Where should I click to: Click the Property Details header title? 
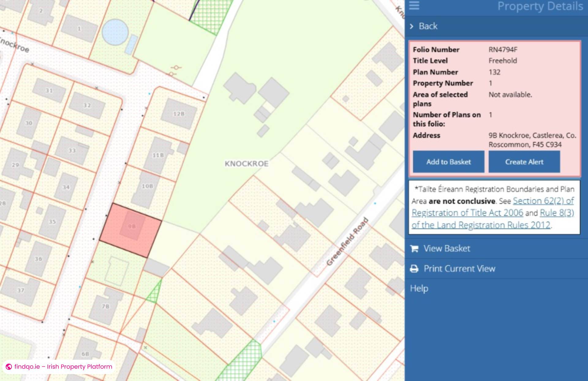(540, 6)
